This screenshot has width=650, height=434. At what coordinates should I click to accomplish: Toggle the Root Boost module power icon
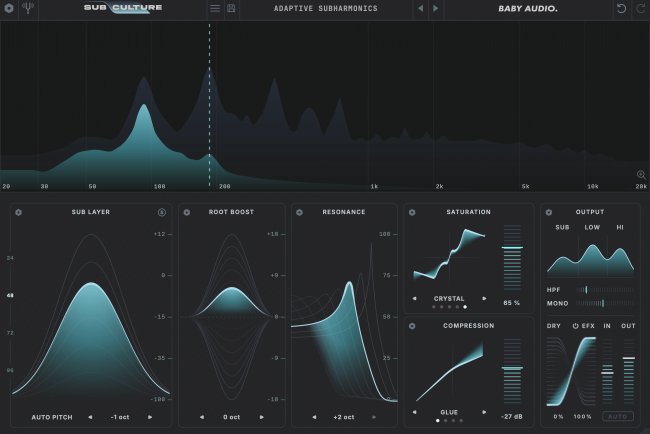(x=187, y=212)
